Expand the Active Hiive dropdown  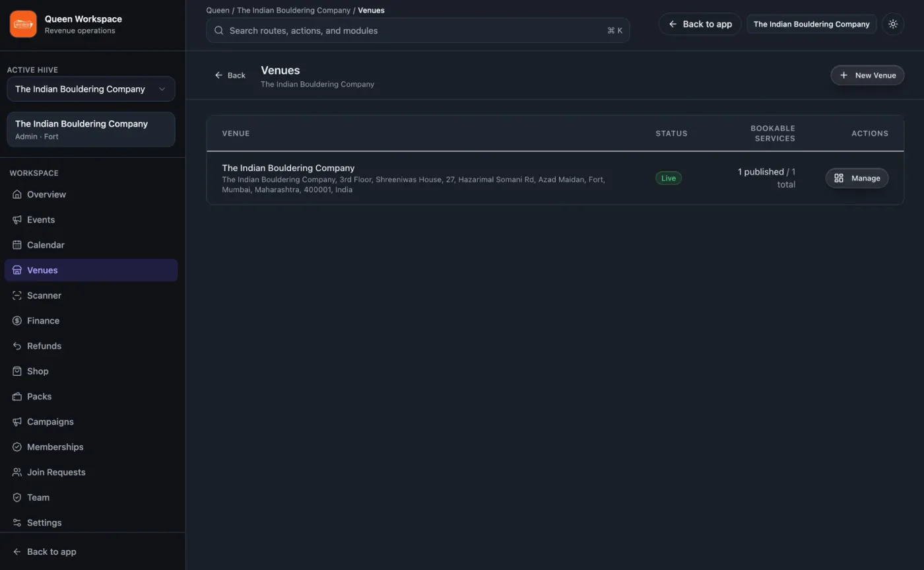coord(91,89)
